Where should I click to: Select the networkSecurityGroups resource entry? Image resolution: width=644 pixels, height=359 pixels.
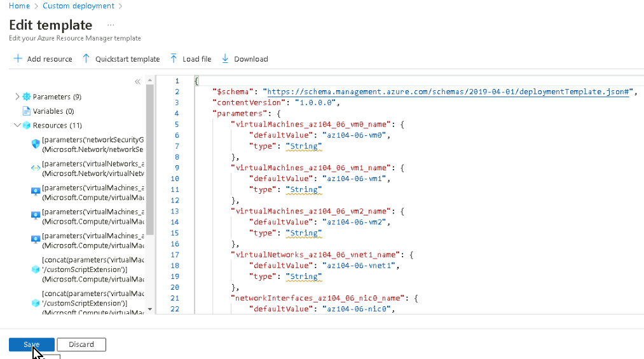coord(93,144)
